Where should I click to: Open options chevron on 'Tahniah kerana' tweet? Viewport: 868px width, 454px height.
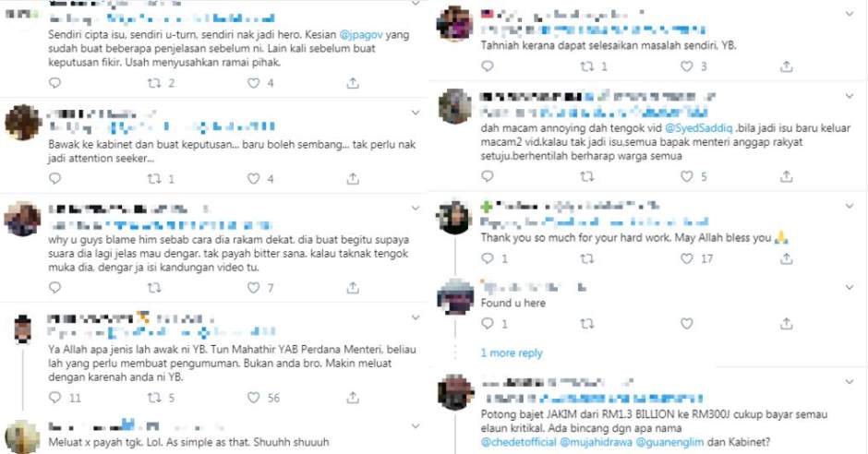click(x=850, y=13)
